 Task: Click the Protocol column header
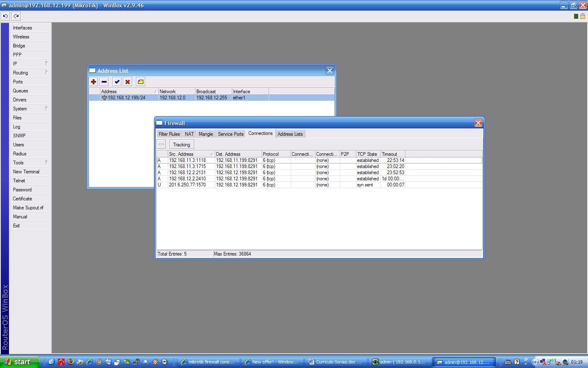pyautogui.click(x=276, y=154)
